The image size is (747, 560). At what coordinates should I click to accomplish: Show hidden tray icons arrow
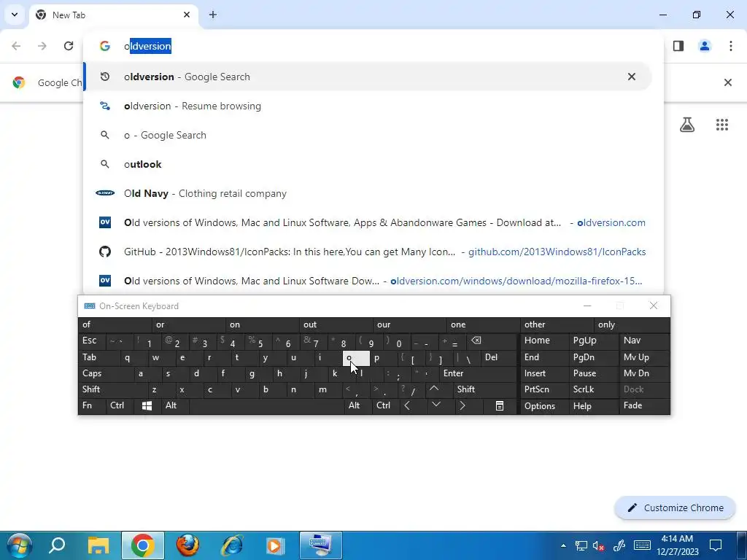[563, 545]
